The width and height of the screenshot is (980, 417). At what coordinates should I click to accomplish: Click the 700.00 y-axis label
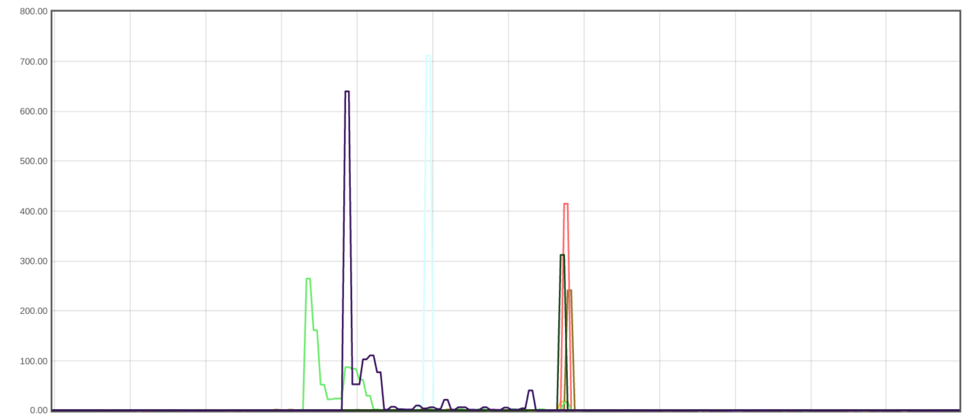pyautogui.click(x=34, y=62)
